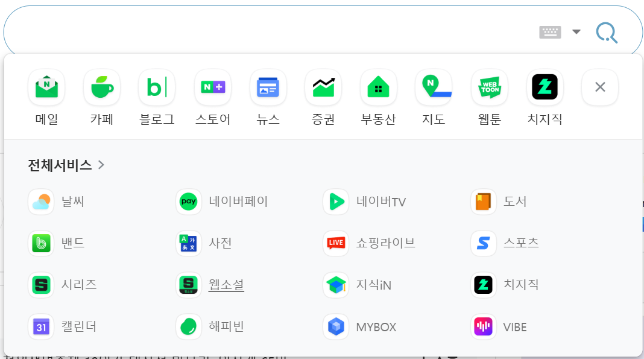Click the 치지직 label in the shortcut row

545,119
